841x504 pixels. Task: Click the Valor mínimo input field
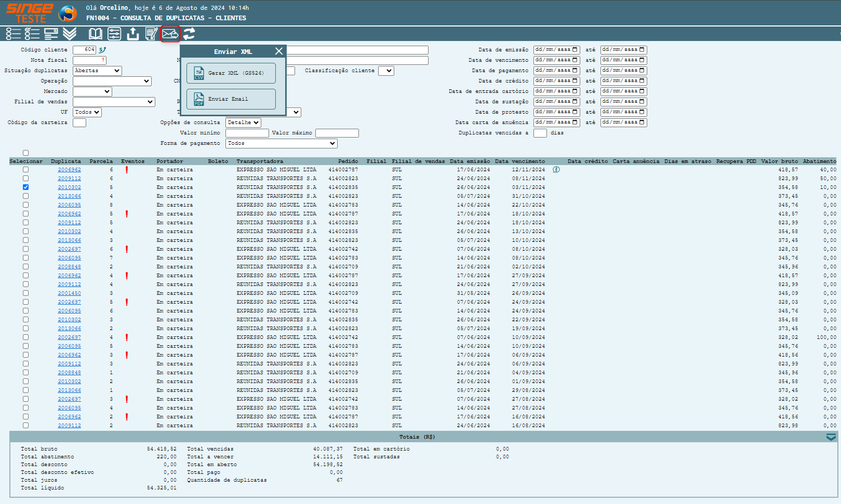(x=247, y=133)
